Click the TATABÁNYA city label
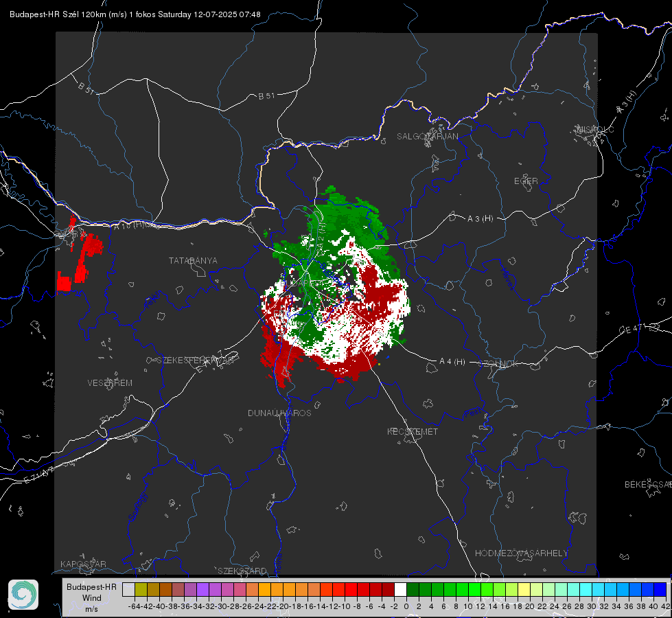 click(x=193, y=261)
